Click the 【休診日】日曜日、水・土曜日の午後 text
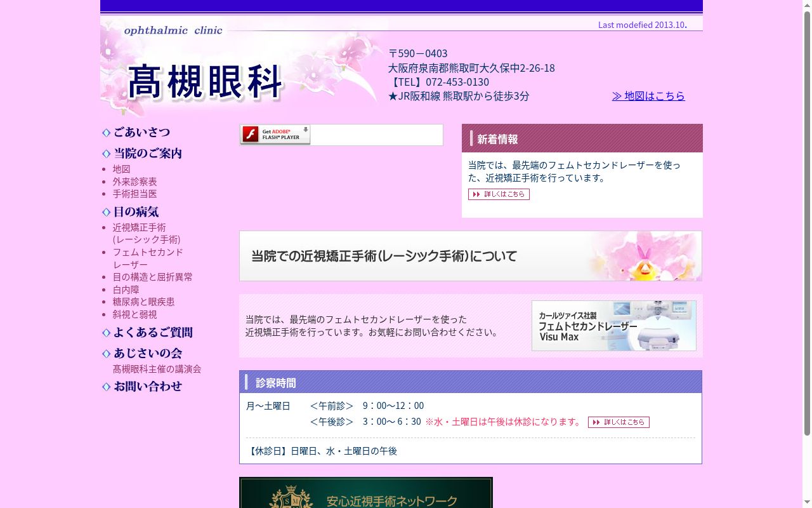812x508 pixels. click(x=322, y=451)
